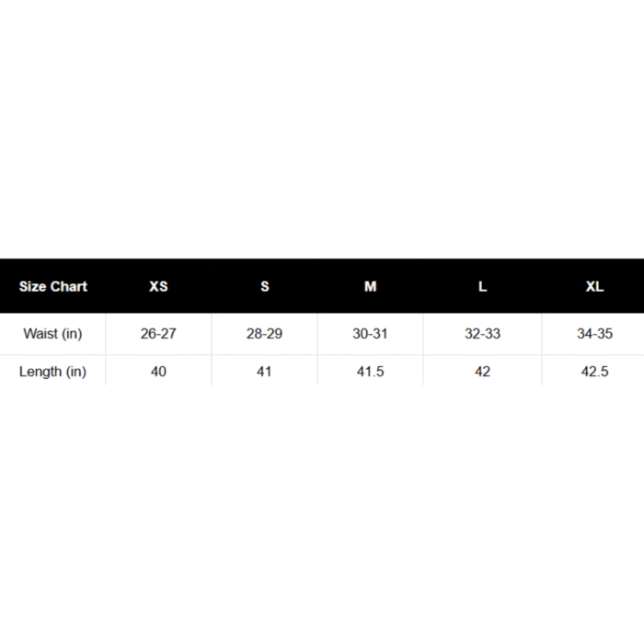Click the Size Chart header cell

point(53,286)
